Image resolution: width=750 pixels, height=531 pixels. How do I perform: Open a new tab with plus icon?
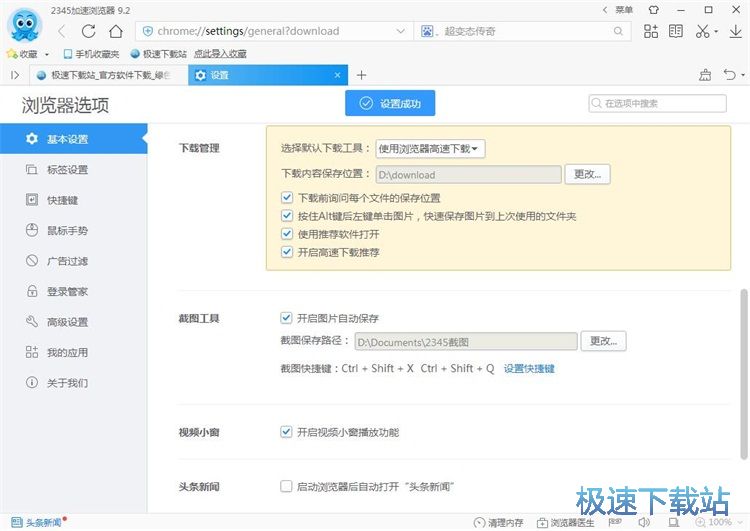click(362, 75)
